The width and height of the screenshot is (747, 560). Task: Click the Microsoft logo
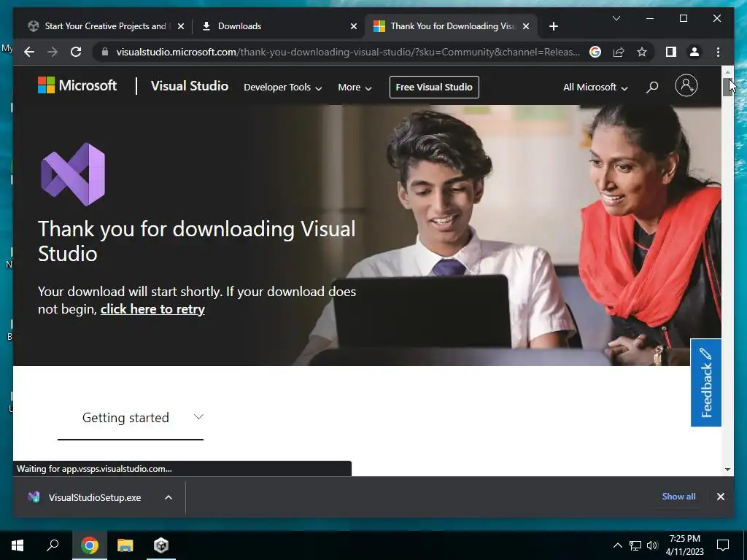click(77, 85)
